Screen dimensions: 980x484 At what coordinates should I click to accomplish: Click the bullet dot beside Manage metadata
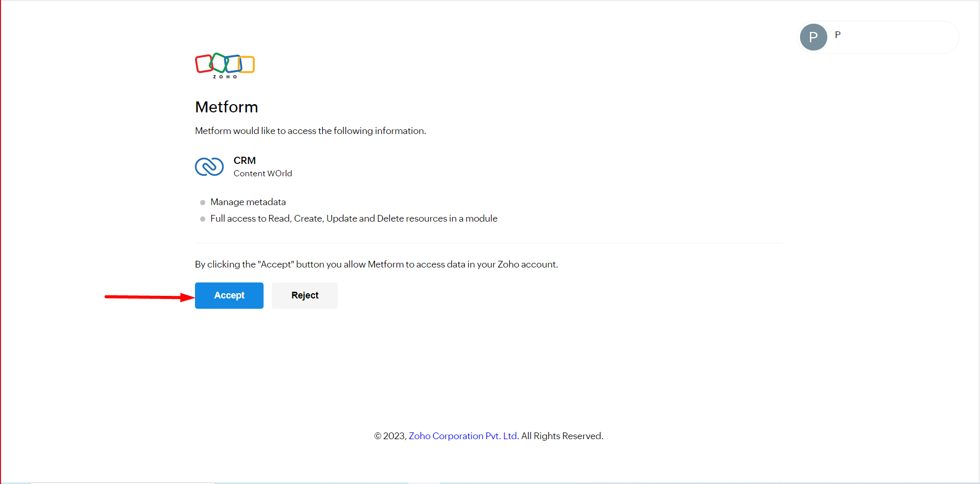coord(203,203)
